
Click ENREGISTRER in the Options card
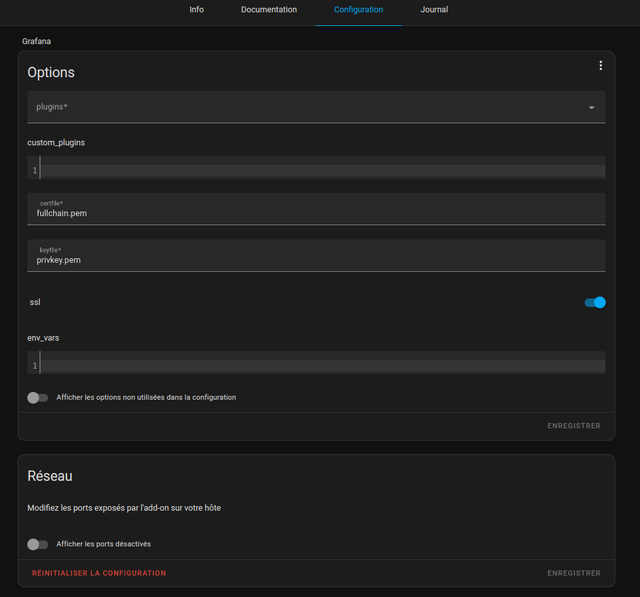[x=573, y=426]
